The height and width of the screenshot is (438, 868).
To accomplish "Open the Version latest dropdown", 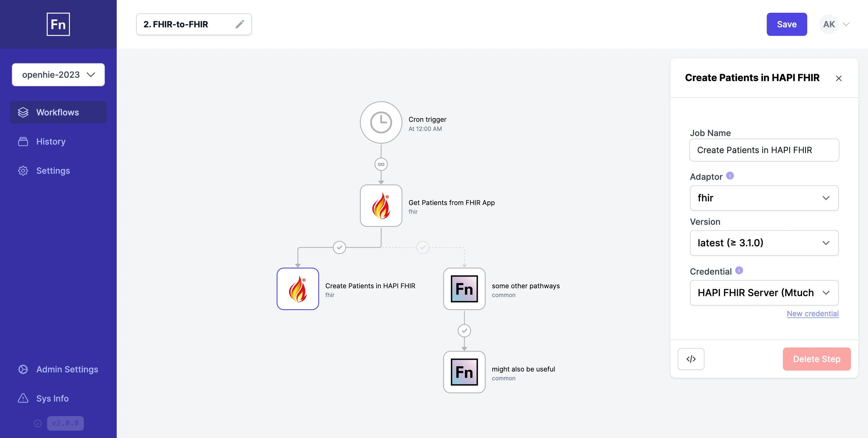I will point(764,243).
